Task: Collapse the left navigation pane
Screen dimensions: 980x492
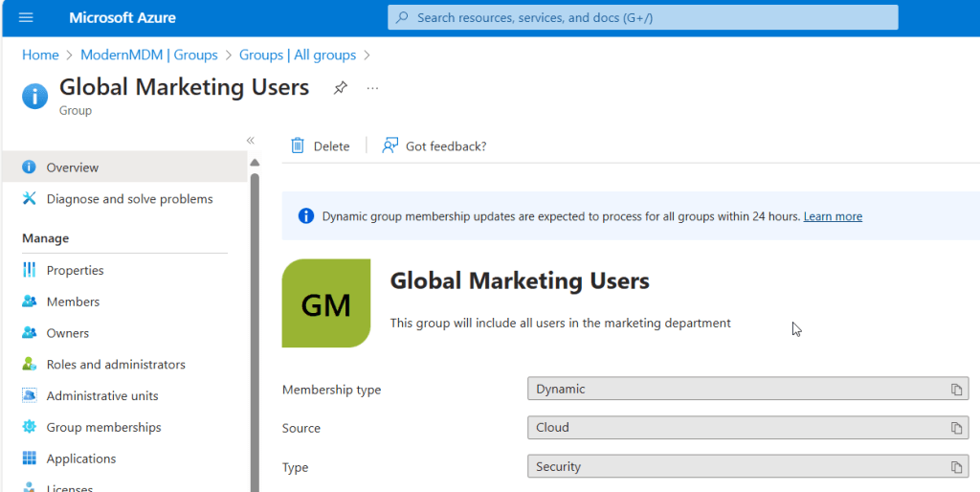Action: [251, 140]
